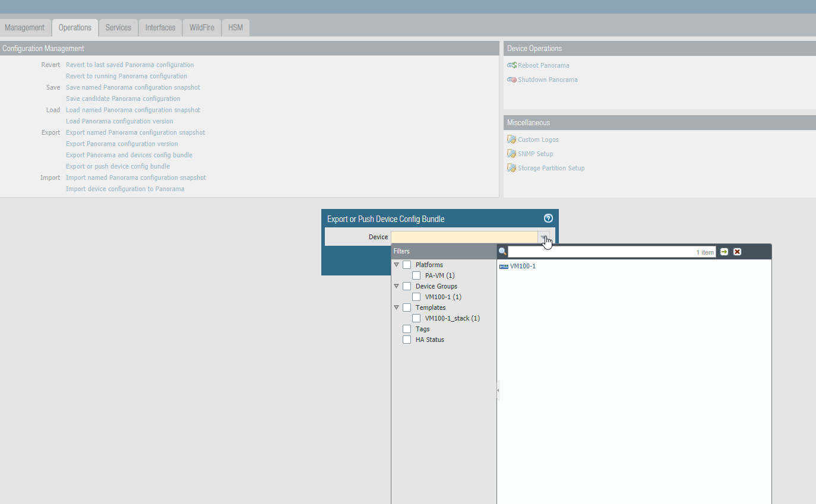Viewport: 816px width, 504px height.
Task: Check the VM100-1_stack (1) template checkbox
Action: point(416,318)
